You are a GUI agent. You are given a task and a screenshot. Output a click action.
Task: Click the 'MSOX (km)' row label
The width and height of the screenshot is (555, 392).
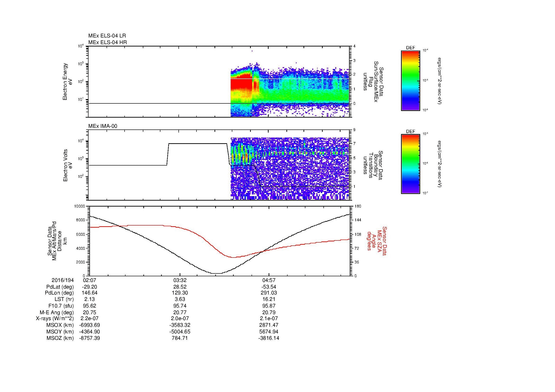tap(60, 325)
